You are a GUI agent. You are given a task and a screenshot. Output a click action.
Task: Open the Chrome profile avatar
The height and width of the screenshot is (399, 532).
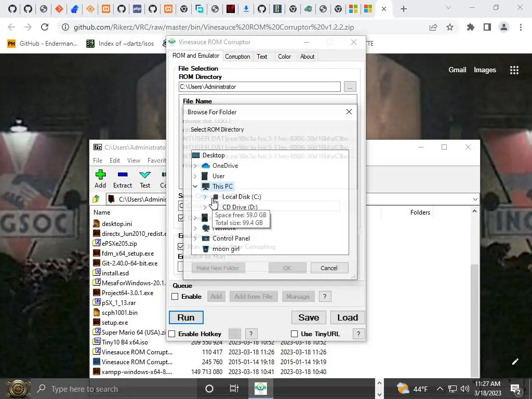coord(504,27)
